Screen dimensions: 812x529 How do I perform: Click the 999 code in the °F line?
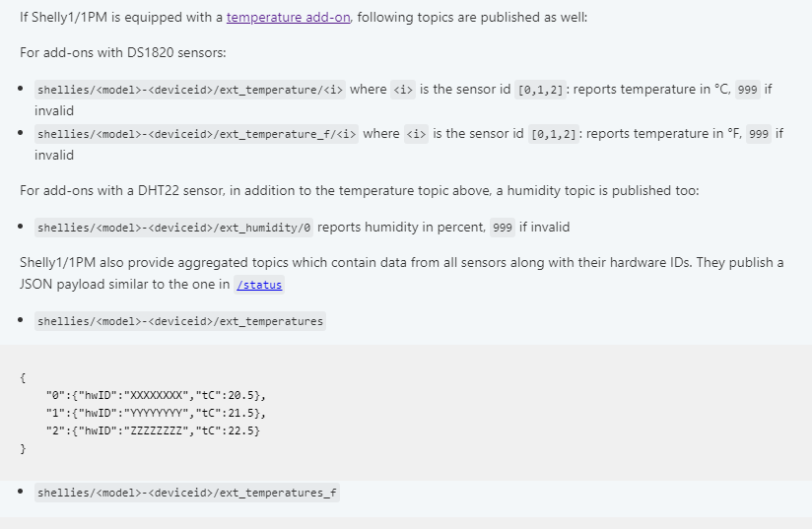click(759, 134)
